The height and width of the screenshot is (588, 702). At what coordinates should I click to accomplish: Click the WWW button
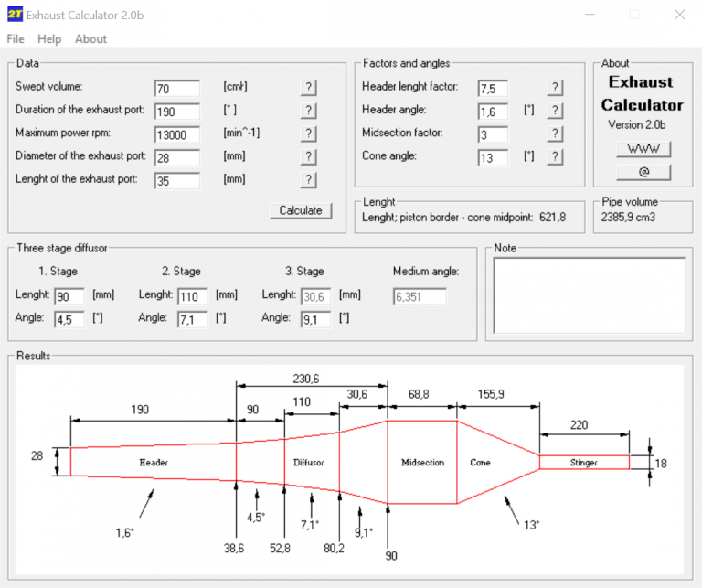(643, 149)
